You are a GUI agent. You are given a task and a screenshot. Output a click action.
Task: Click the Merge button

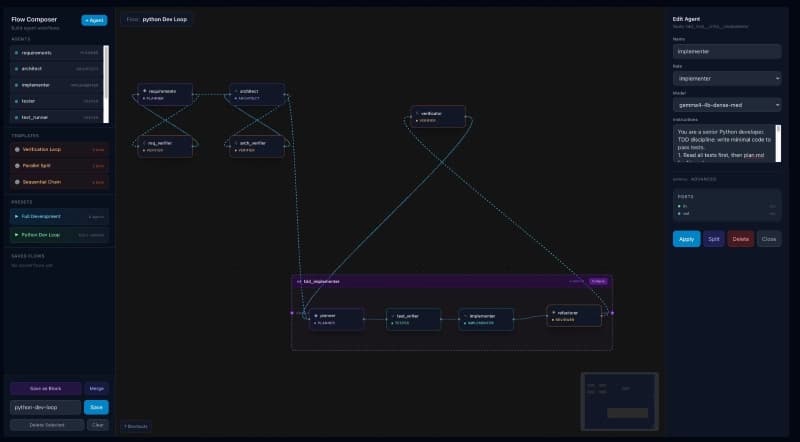(x=96, y=388)
